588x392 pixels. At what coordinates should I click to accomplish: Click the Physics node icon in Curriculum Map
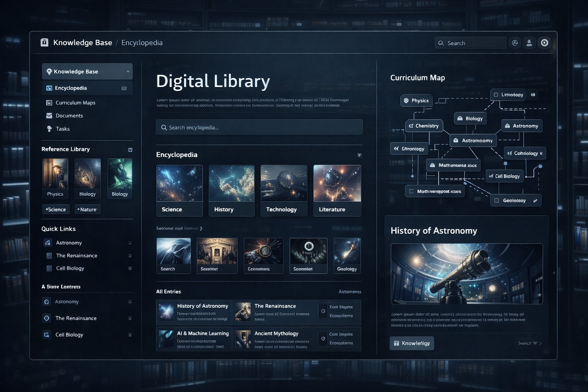[x=406, y=100]
